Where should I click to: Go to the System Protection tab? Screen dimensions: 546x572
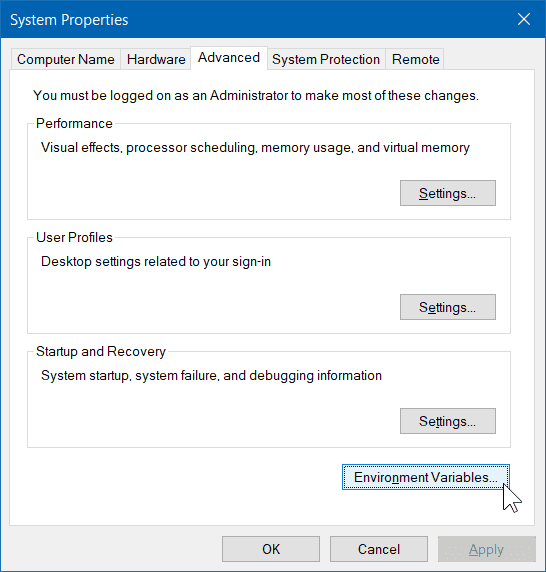point(326,59)
